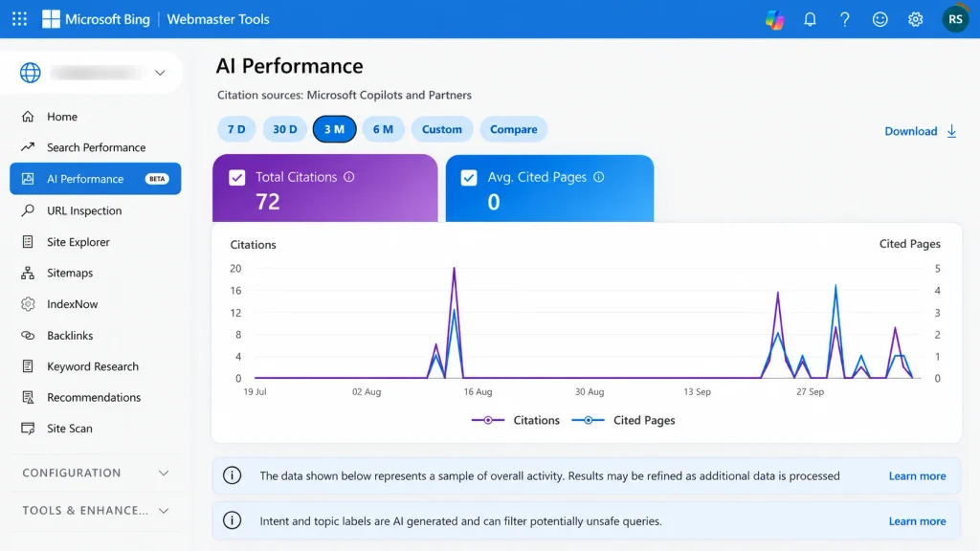980x551 pixels.
Task: Open the help question mark icon
Action: (x=844, y=19)
